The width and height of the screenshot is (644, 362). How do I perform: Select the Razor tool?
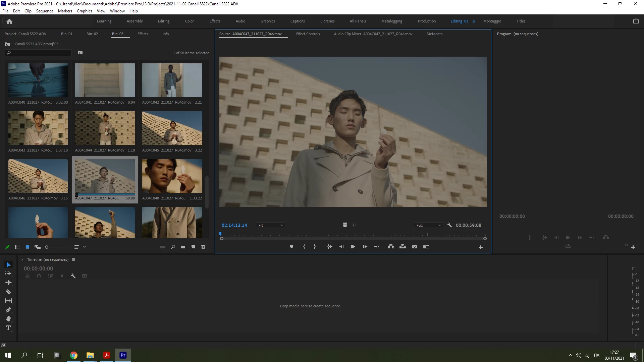8,292
